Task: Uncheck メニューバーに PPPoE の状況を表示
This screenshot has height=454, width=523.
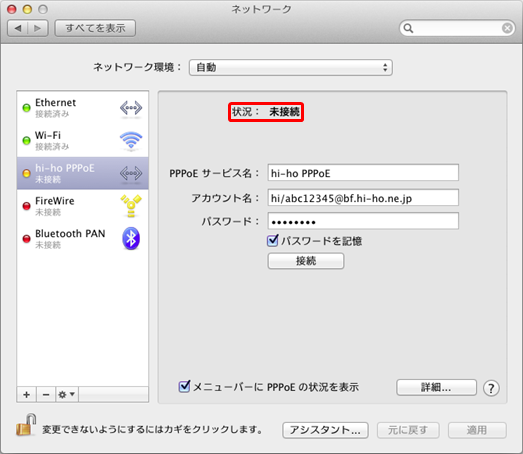Action: pos(184,387)
